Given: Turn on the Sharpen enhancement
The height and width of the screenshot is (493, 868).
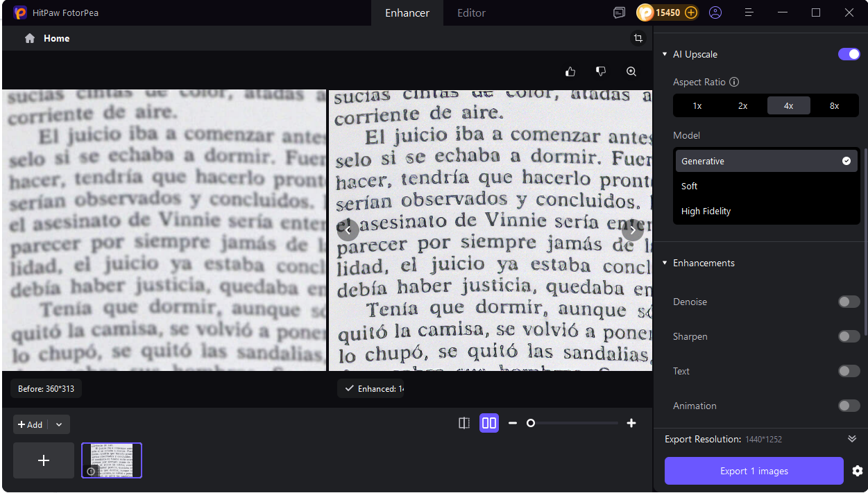Looking at the screenshot, I should [x=849, y=336].
